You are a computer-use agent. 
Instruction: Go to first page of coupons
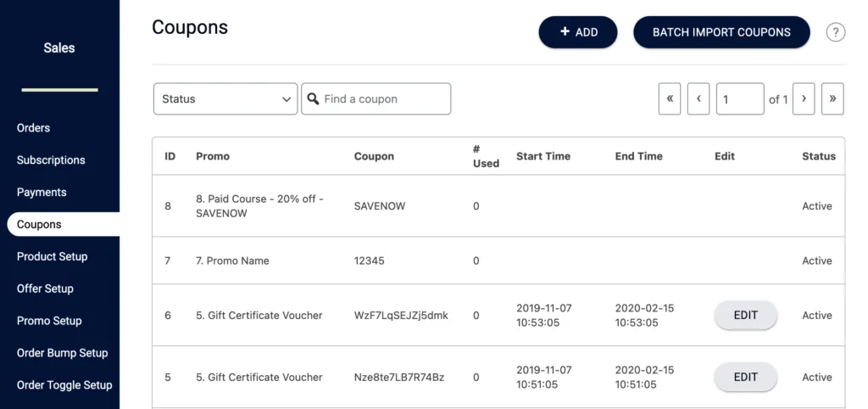coord(670,99)
